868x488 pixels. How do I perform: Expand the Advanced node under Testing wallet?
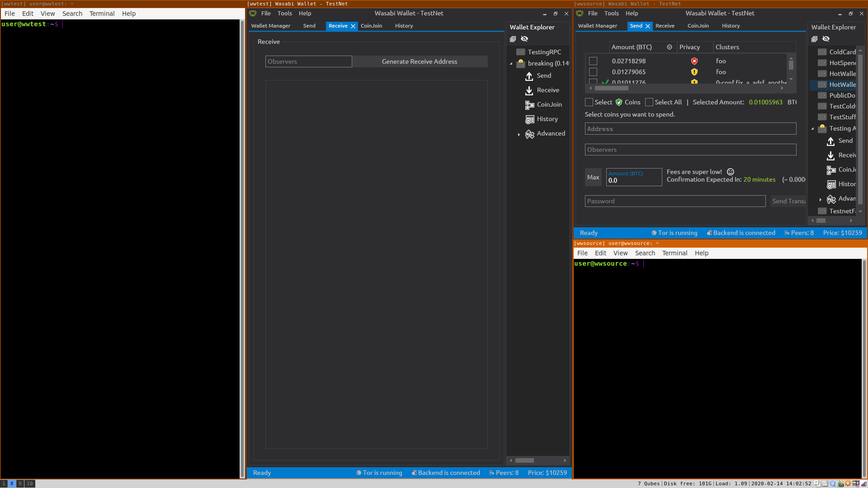(x=821, y=199)
